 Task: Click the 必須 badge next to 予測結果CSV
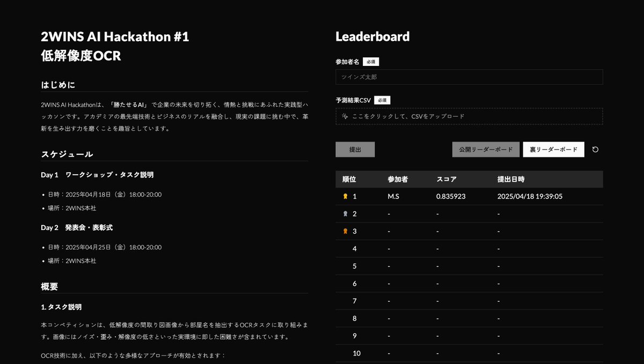coord(382,100)
